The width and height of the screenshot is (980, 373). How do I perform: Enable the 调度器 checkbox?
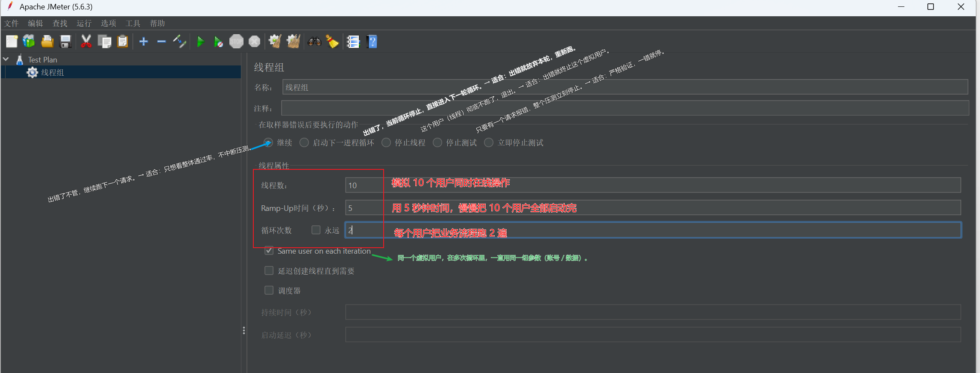269,290
